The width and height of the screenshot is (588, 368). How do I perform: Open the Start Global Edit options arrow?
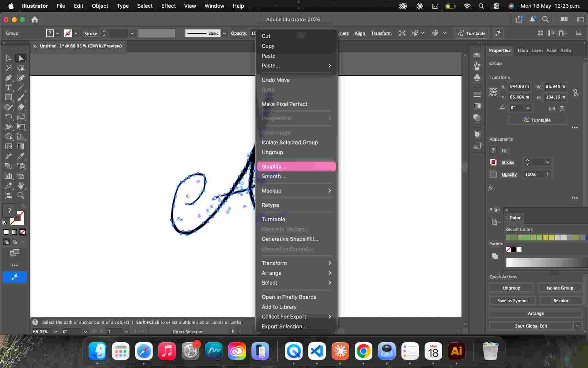578,326
